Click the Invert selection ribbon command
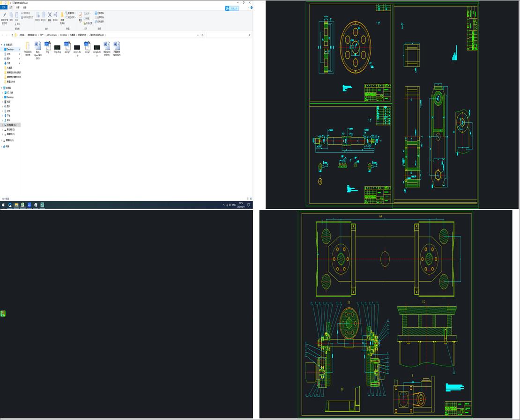The width and height of the screenshot is (520, 420). pyautogui.click(x=99, y=21)
